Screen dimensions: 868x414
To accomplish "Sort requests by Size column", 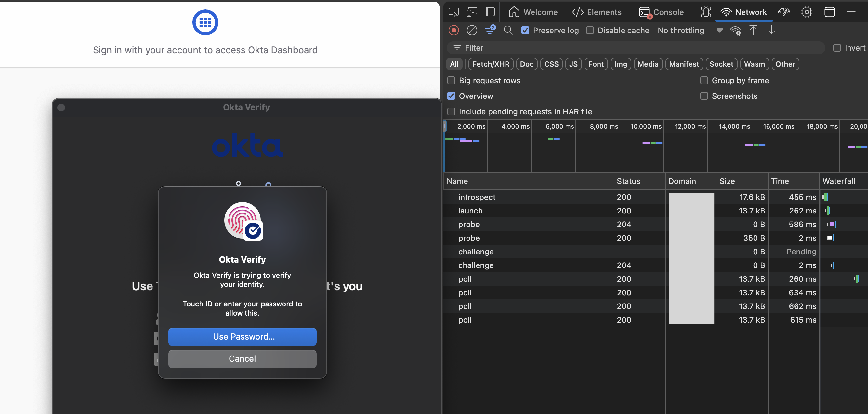I will click(x=742, y=181).
